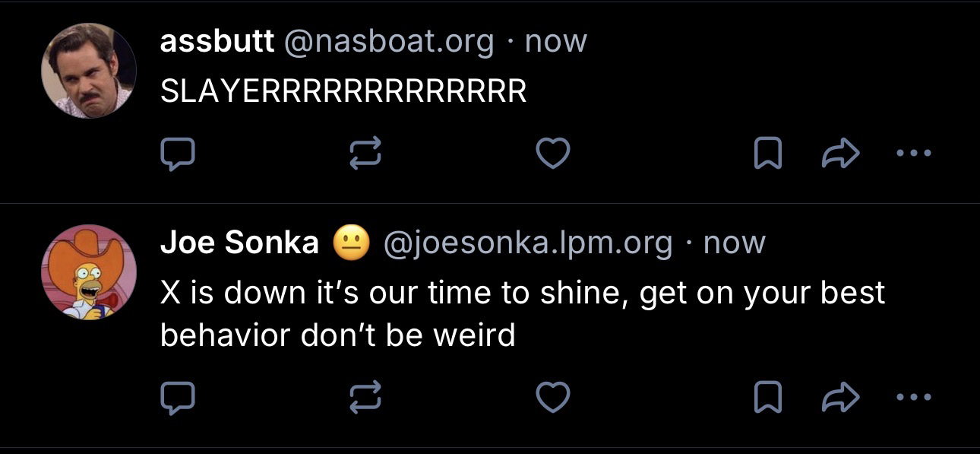Open more options on assbutt's post
This screenshot has width=980, height=454.
[912, 154]
